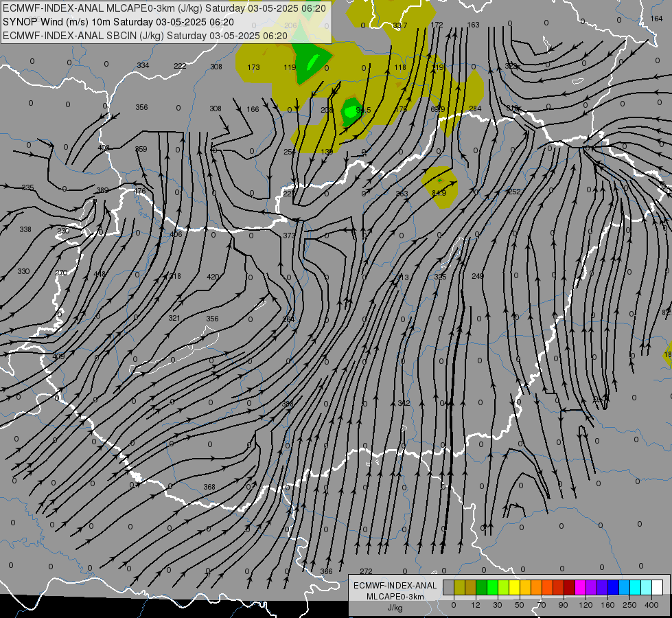Pick the dark red legend swatch
The image size is (672, 618).
click(x=569, y=587)
